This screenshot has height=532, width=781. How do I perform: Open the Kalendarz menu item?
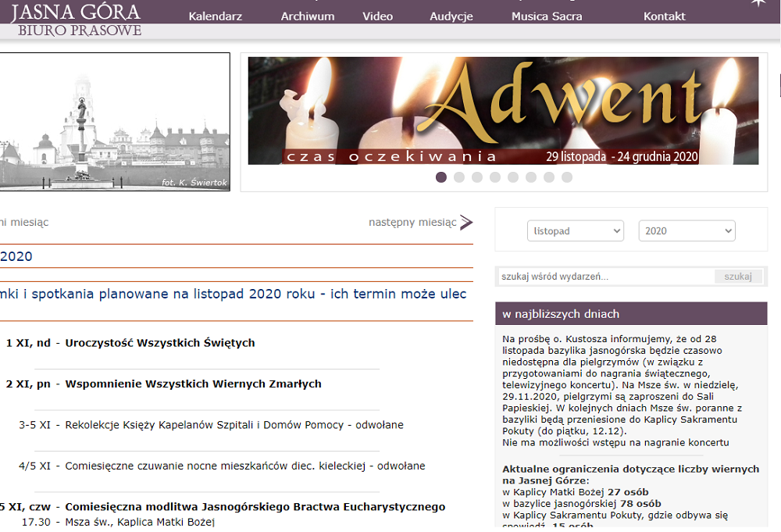point(216,16)
